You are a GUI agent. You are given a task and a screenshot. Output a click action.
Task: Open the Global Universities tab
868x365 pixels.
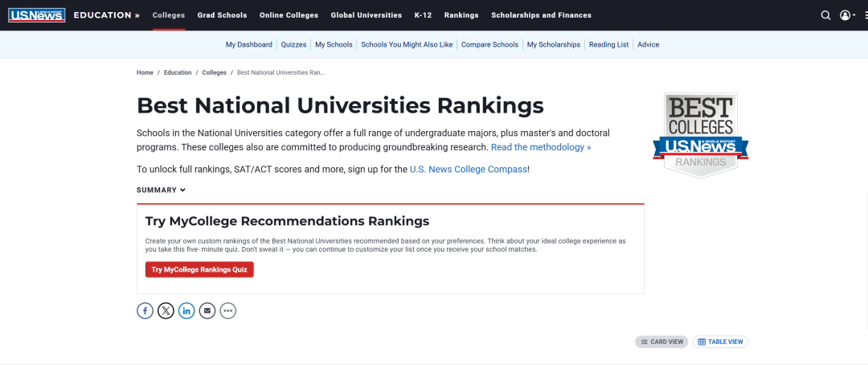pyautogui.click(x=366, y=15)
